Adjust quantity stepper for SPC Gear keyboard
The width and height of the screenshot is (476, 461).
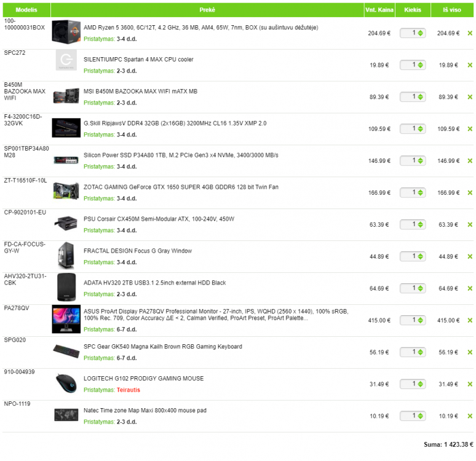point(420,352)
